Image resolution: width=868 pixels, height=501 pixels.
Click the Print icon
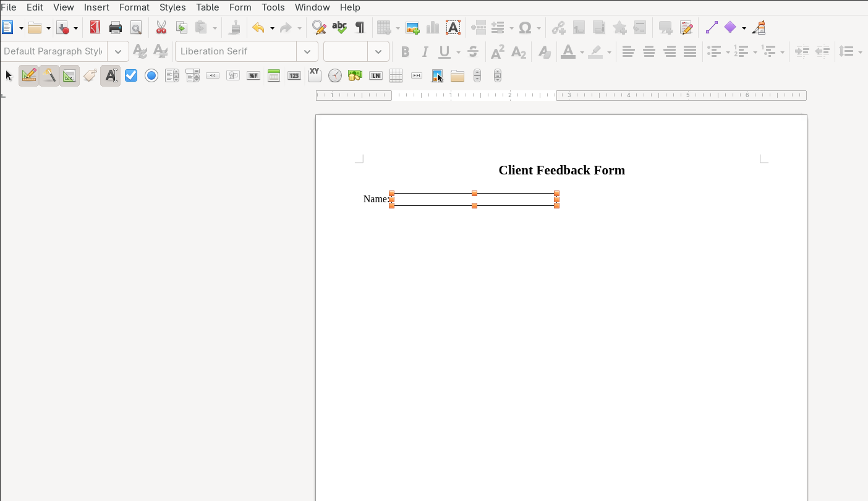pos(116,27)
